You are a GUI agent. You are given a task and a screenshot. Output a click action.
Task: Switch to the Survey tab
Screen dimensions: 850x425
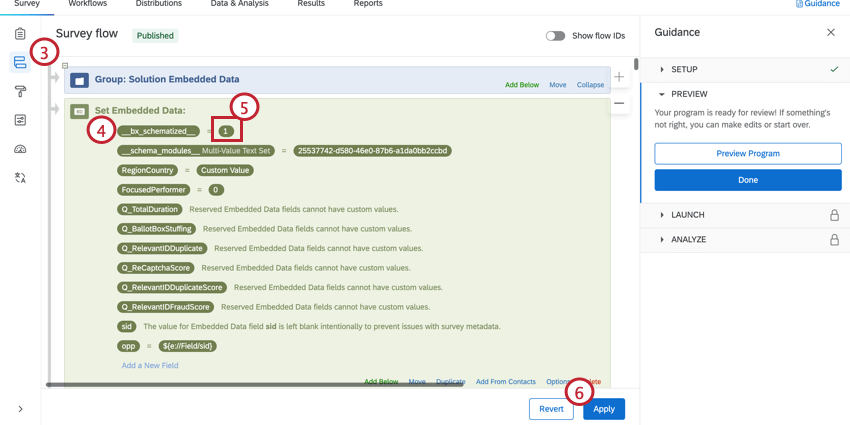pyautogui.click(x=27, y=4)
